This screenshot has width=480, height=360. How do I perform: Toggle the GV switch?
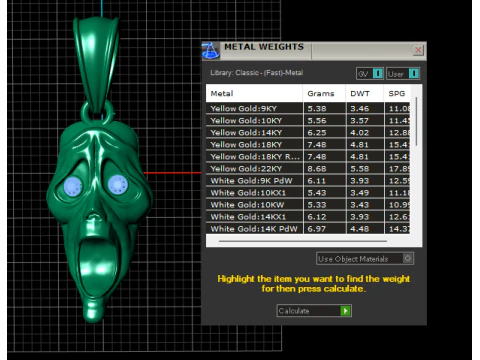[370, 74]
